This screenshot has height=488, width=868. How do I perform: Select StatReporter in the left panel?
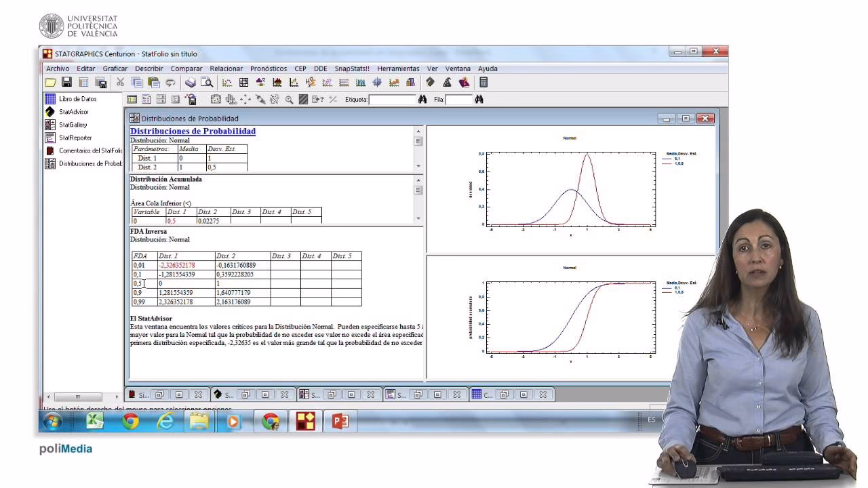click(x=75, y=138)
